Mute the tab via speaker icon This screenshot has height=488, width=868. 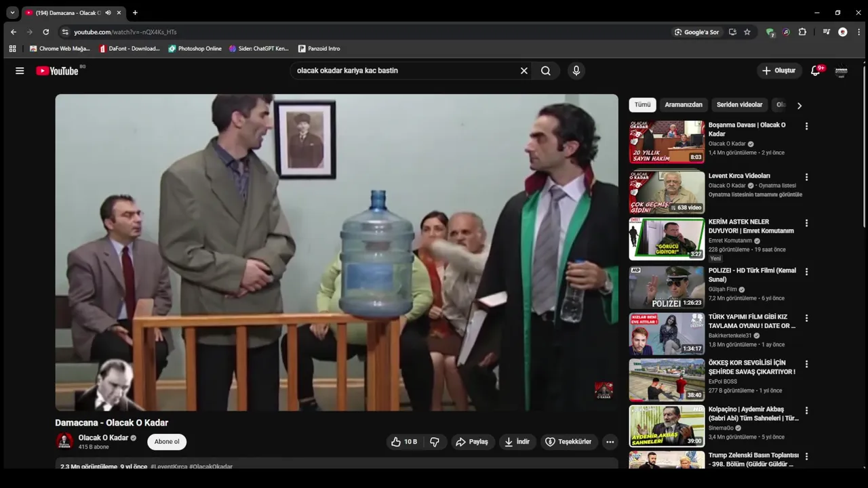pos(108,12)
